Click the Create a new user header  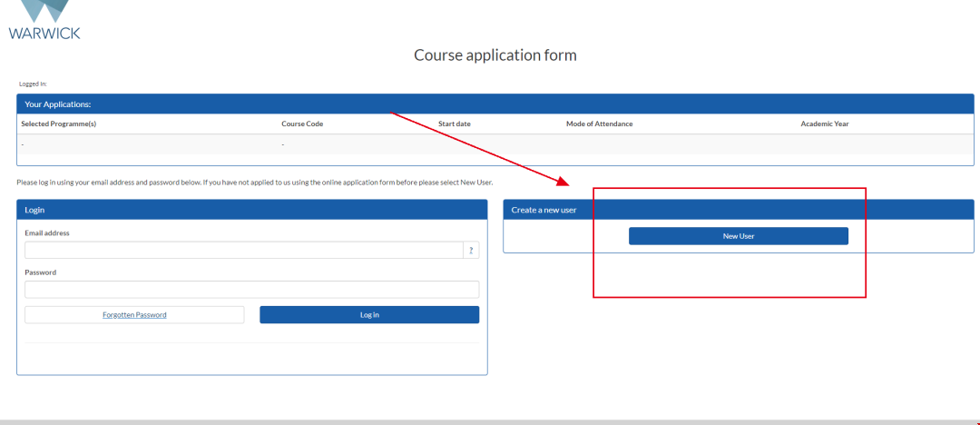point(544,210)
